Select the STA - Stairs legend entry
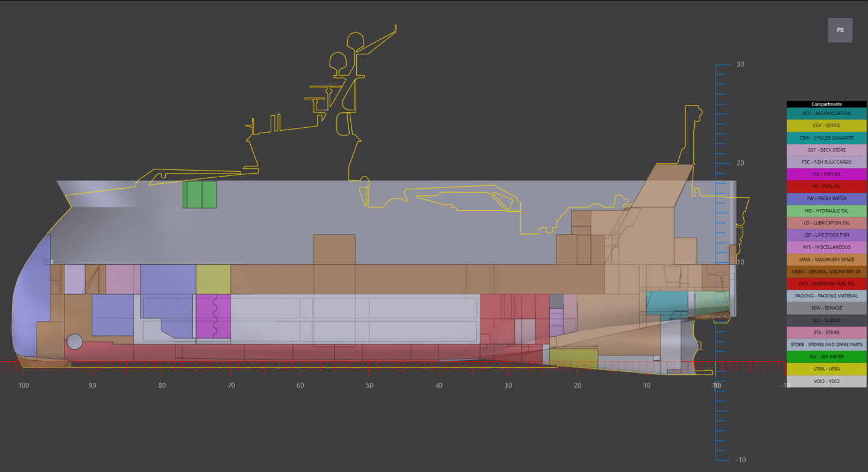The height and width of the screenshot is (472, 868). click(x=826, y=332)
